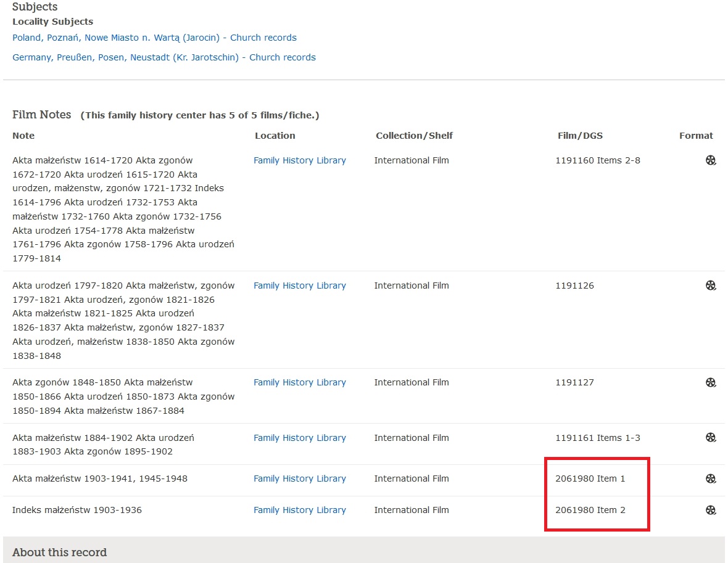This screenshot has height=563, width=728.
Task: Open Family History Library link for film 1191126
Action: click(x=299, y=286)
